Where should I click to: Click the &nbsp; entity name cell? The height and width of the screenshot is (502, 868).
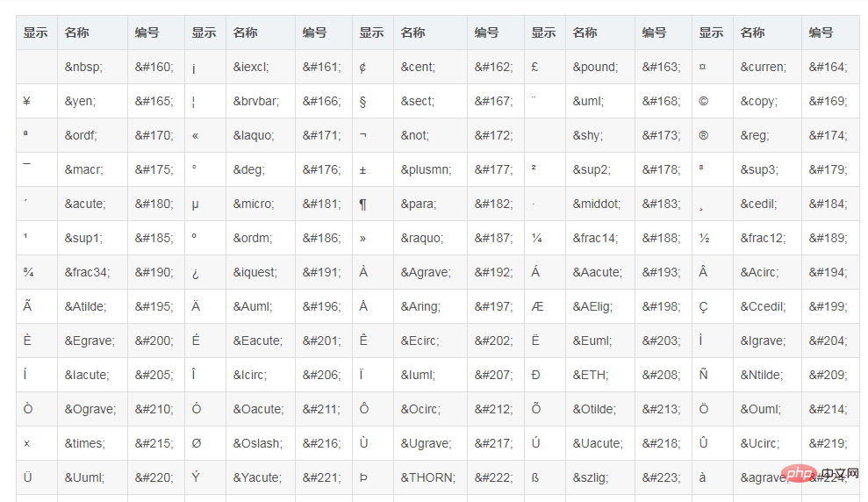click(x=92, y=67)
